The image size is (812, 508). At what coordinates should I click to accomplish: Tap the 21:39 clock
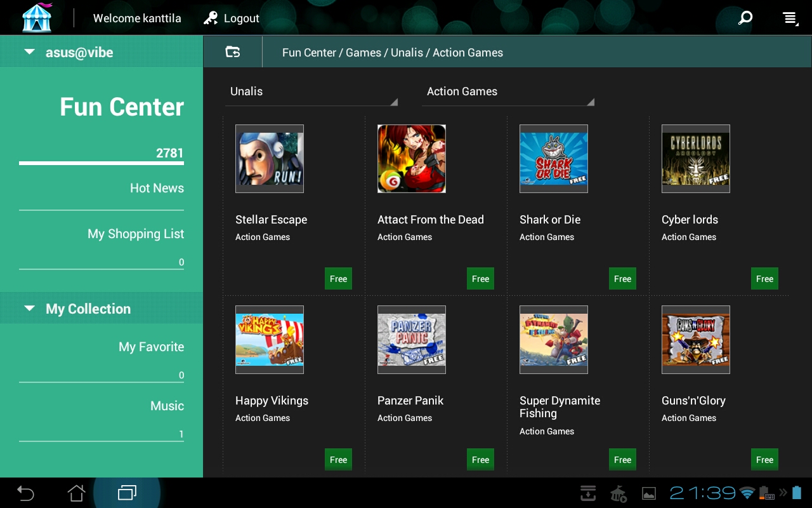(x=703, y=493)
